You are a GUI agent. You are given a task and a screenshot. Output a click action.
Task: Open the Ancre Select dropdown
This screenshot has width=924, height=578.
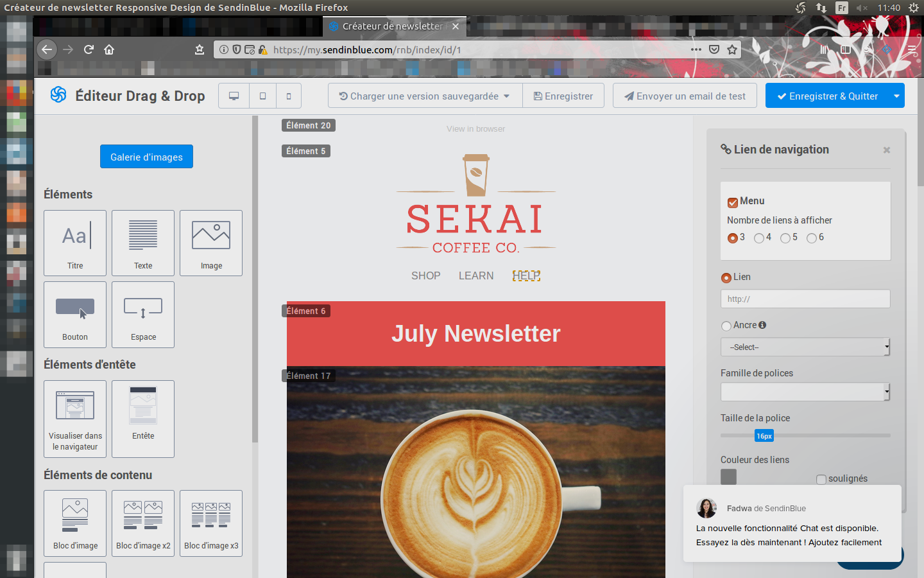click(805, 347)
